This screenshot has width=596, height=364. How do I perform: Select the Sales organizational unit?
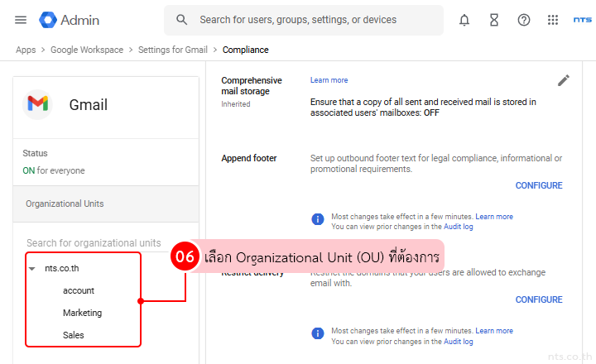pyautogui.click(x=74, y=335)
